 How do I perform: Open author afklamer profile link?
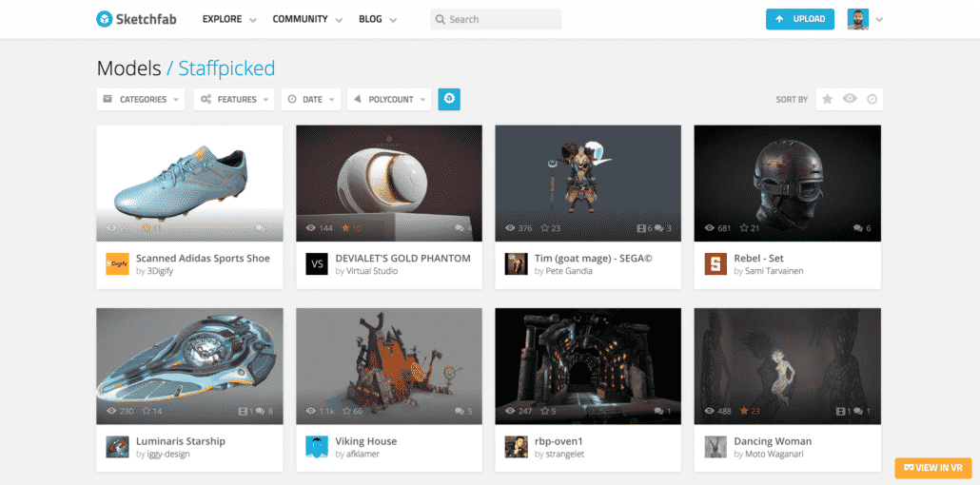(x=363, y=455)
